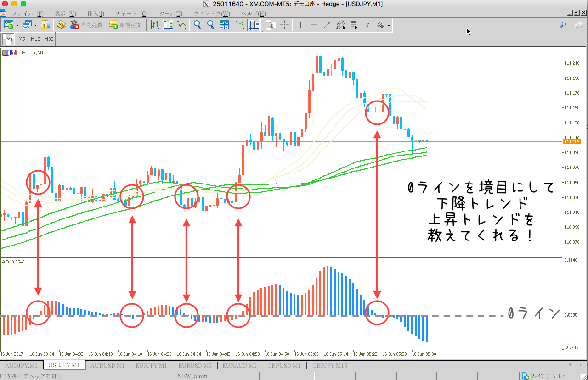The image size is (588, 380).
Task: Switch chart to line chart display
Action: point(182,25)
